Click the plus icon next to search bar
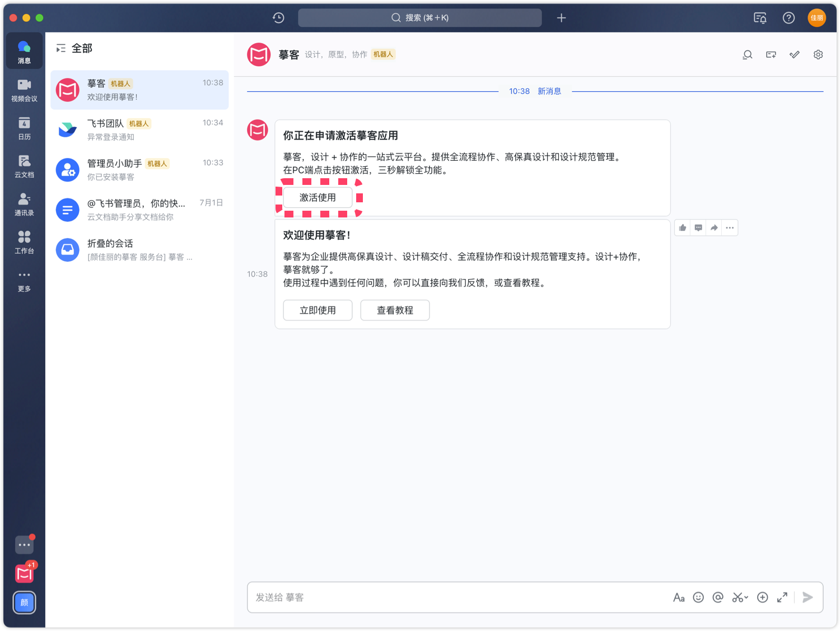Screen dimensions: 840x631 pyautogui.click(x=561, y=18)
